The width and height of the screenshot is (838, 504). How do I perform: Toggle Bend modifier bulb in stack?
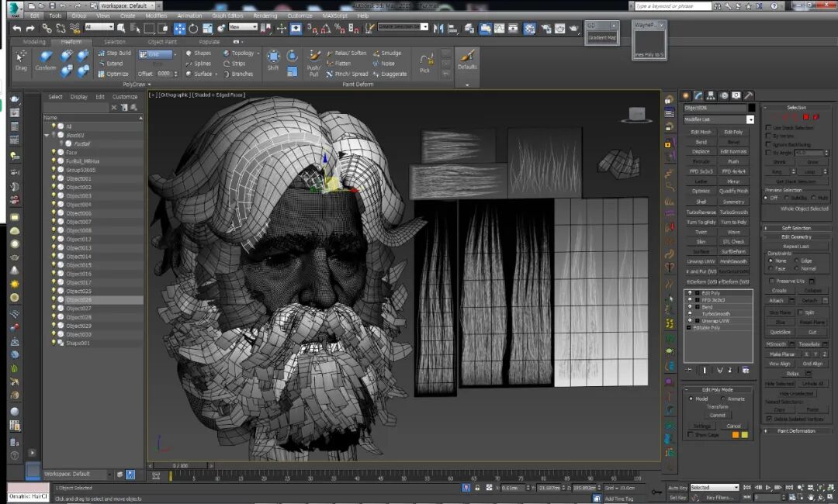click(690, 307)
